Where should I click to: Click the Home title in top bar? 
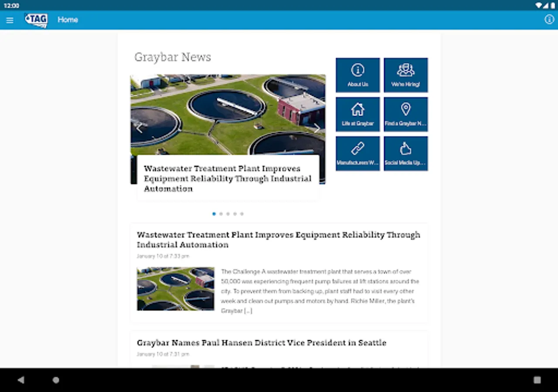click(68, 20)
